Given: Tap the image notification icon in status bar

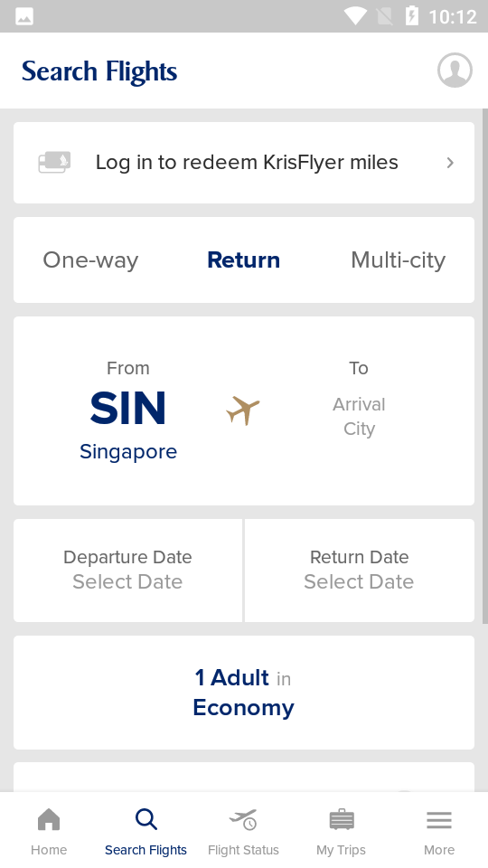Looking at the screenshot, I should pyautogui.click(x=24, y=16).
